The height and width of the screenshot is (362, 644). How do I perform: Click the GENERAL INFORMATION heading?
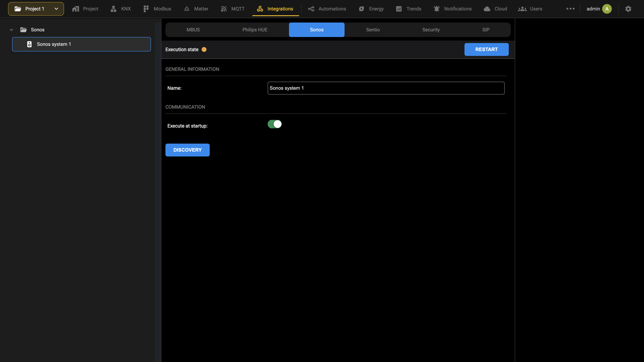point(192,69)
